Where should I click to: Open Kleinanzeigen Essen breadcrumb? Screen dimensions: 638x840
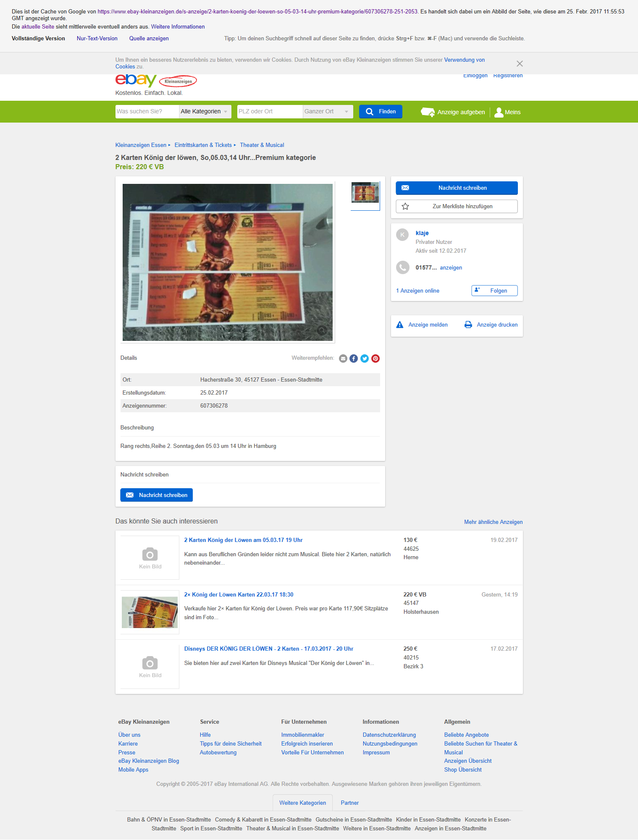[x=141, y=145]
